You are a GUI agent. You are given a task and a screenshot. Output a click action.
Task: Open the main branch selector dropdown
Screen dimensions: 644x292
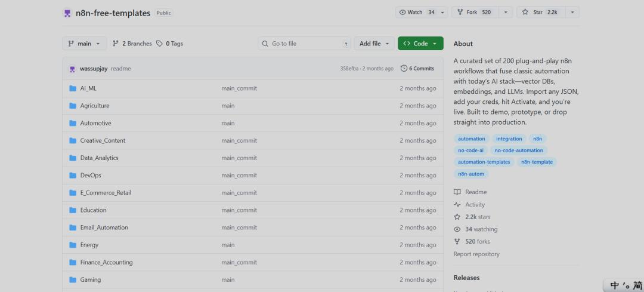[84, 44]
